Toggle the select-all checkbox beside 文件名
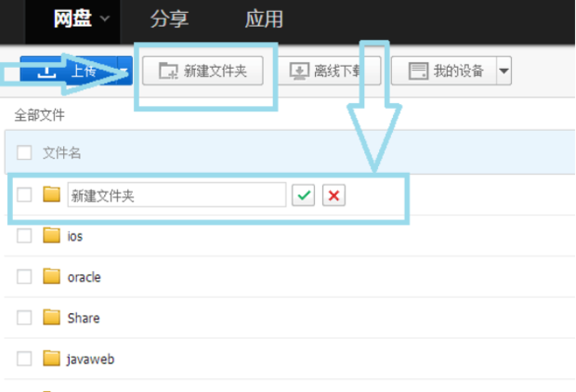The width and height of the screenshot is (576, 392). tap(24, 152)
